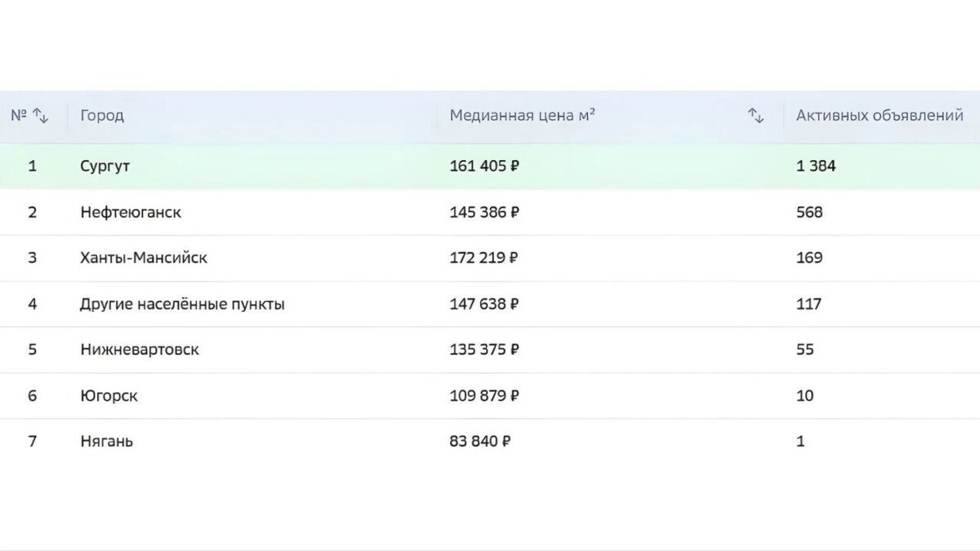Click the № column header label
Screen dimensions: 980x551
pos(19,116)
